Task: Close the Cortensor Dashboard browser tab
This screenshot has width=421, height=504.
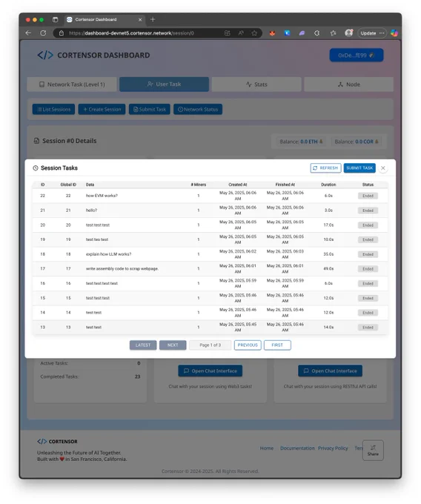Action: [x=140, y=19]
